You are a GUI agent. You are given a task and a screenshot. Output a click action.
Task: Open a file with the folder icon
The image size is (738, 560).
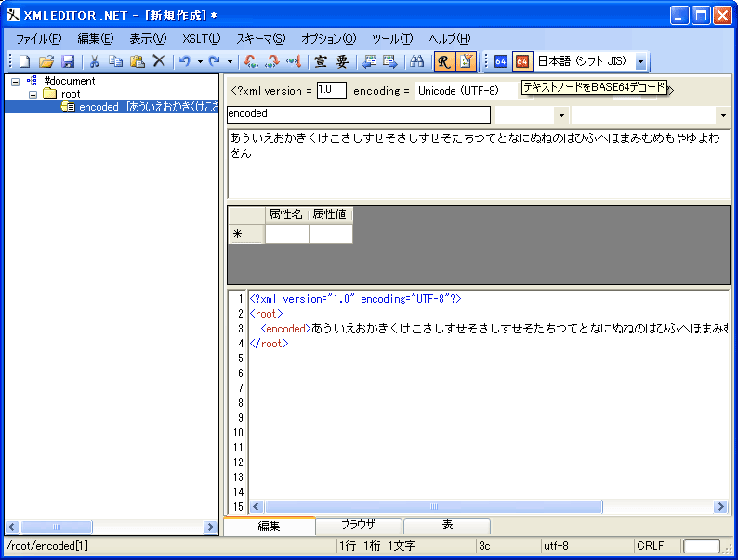tap(46, 61)
